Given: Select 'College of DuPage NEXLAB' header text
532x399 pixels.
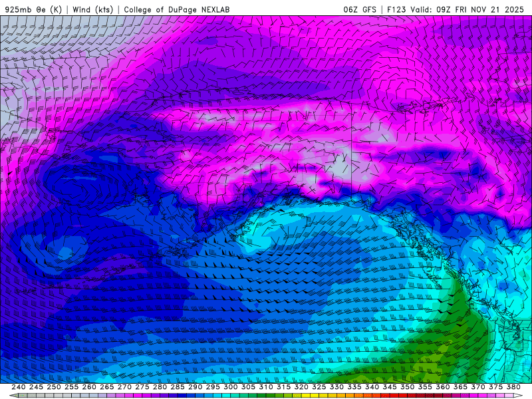Looking at the screenshot, I should click(177, 9).
